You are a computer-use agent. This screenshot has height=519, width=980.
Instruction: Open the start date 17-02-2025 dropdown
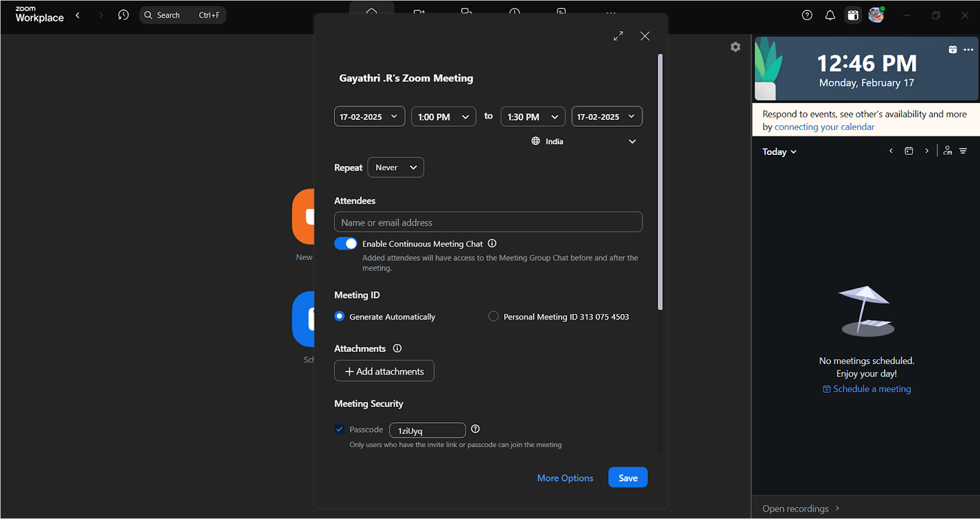click(369, 116)
